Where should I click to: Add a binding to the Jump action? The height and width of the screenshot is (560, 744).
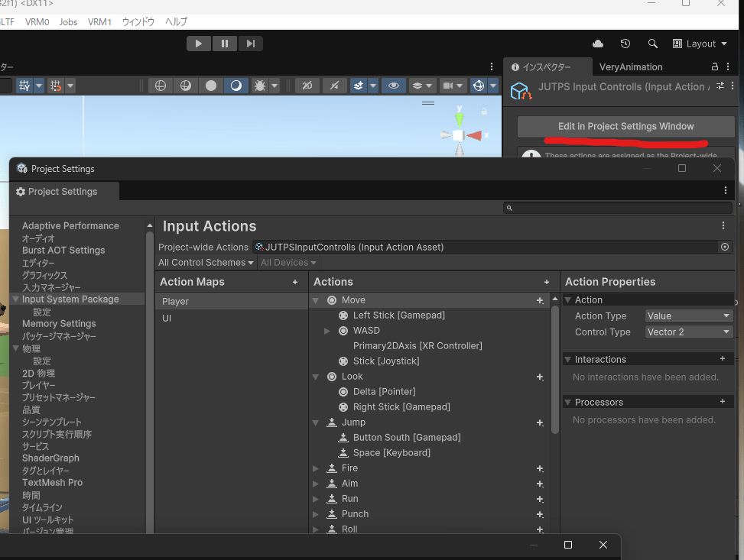(540, 422)
